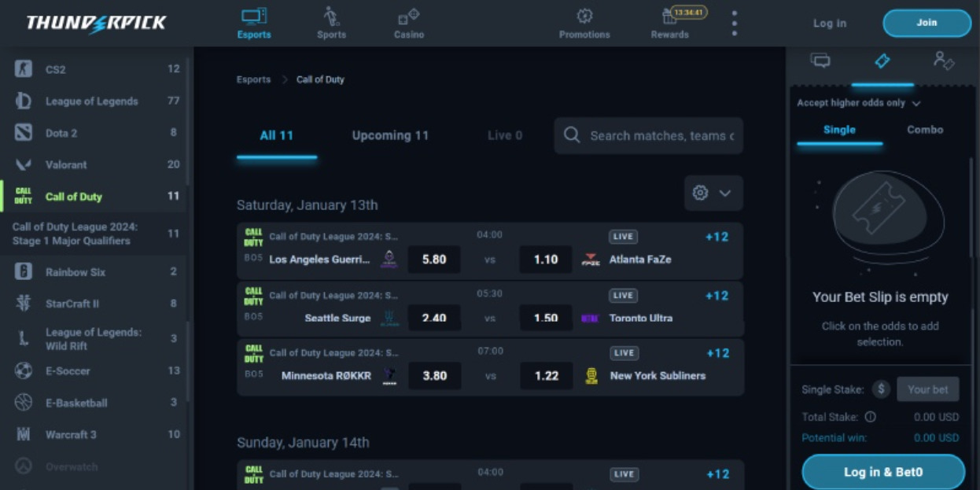980x490 pixels.
Task: Click the Sports icon in top navigation
Action: 331,17
